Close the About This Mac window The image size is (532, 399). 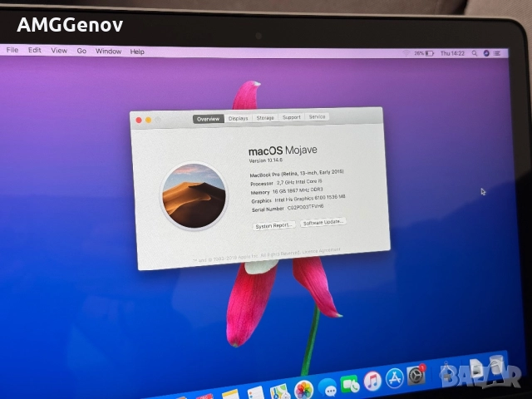[139, 120]
